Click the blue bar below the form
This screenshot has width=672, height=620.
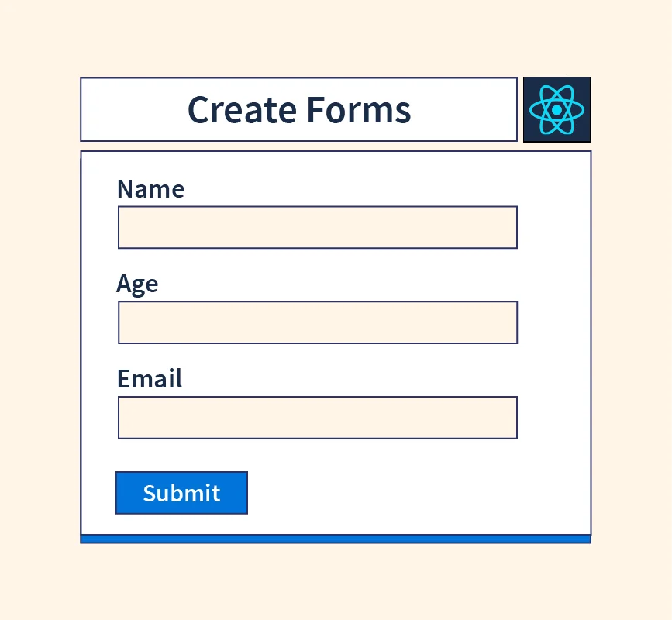336,539
